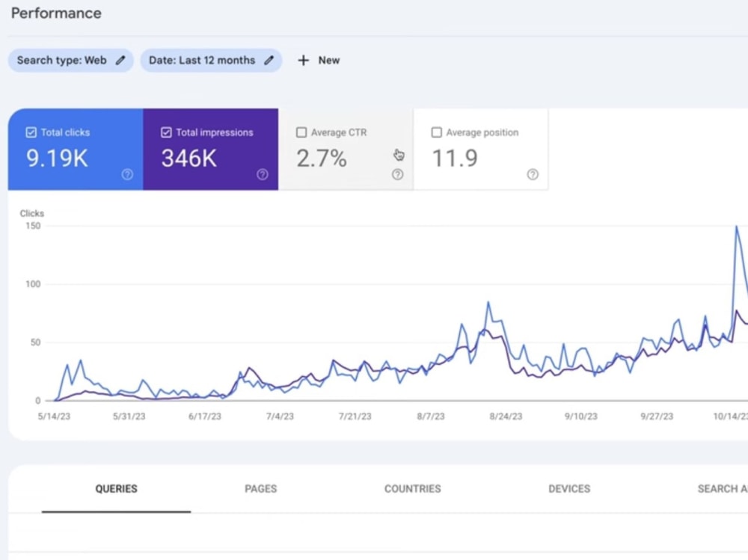Image resolution: width=748 pixels, height=560 pixels.
Task: Click the 50 y-axis value
Action: [x=35, y=342]
